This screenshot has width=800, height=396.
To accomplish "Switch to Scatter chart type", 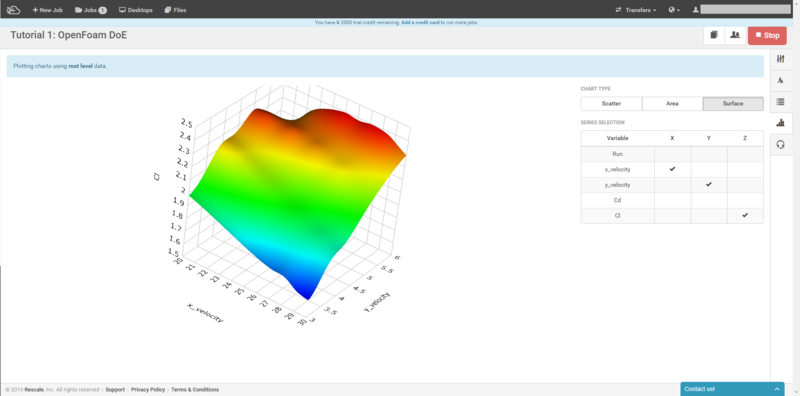I will tap(611, 104).
